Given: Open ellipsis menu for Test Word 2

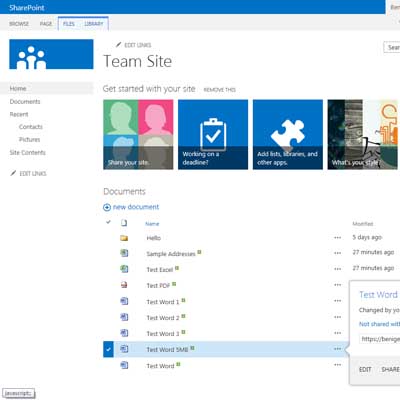Looking at the screenshot, I should tap(337, 317).
